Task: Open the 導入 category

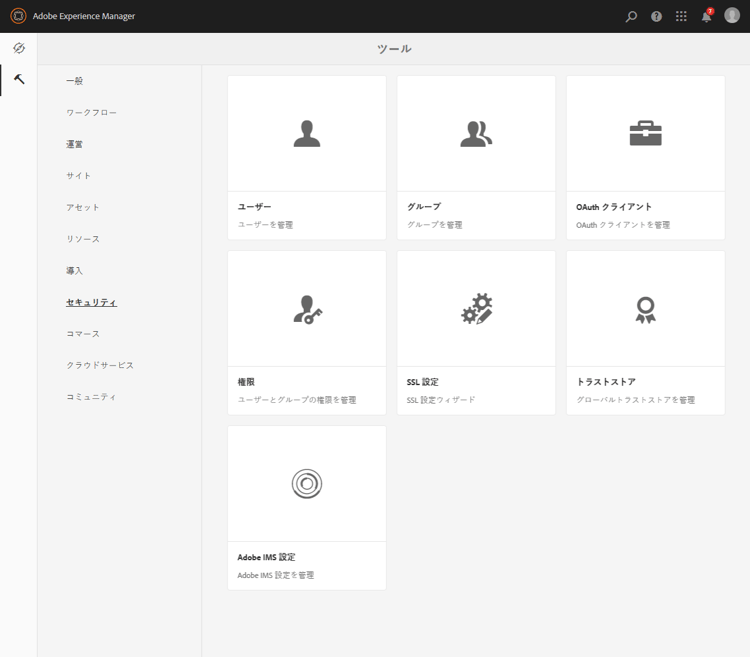Action: (x=74, y=270)
